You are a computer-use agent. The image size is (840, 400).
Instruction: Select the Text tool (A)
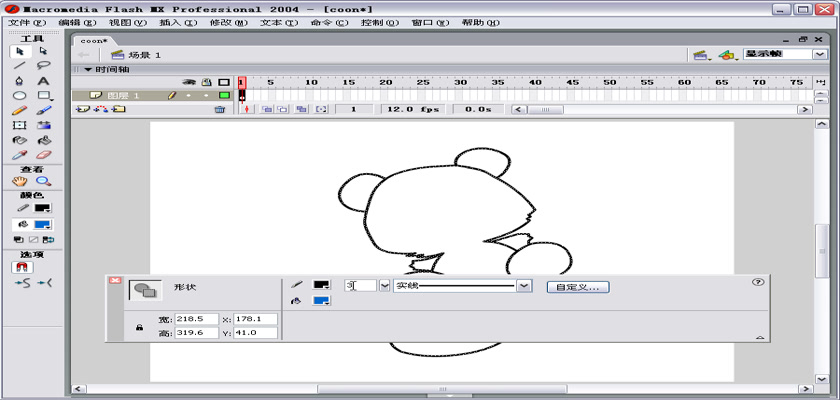[x=43, y=81]
